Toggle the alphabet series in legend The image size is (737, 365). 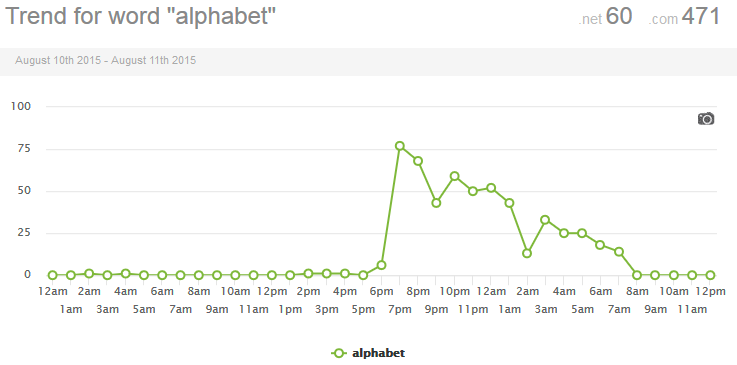(368, 353)
